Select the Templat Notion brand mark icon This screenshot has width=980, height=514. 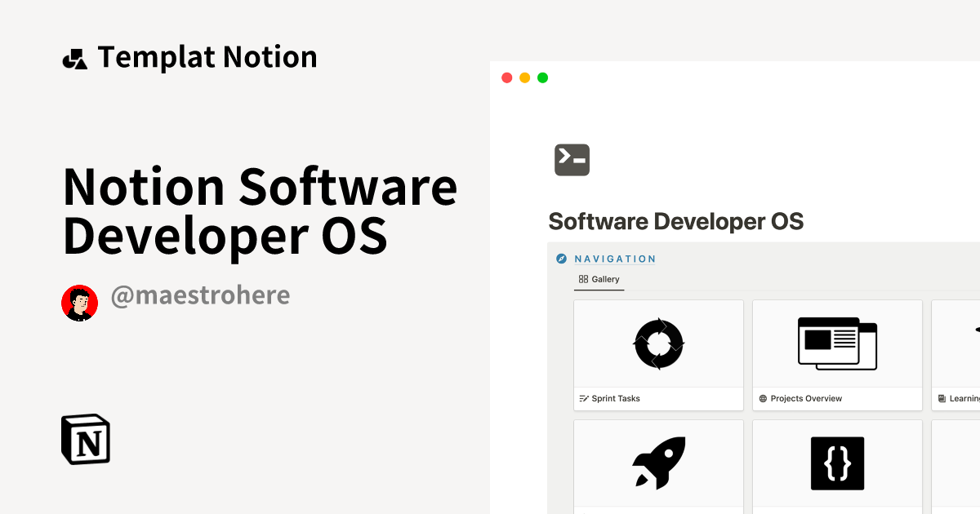point(74,57)
